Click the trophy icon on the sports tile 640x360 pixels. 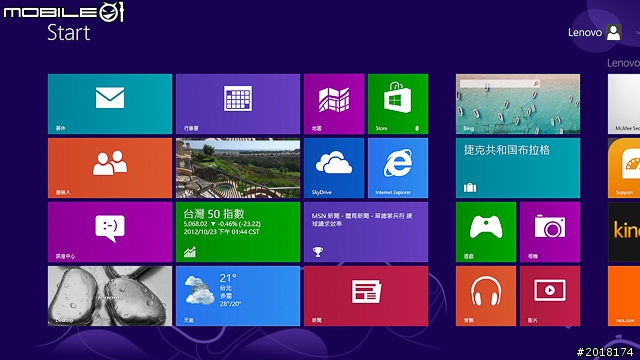318,252
